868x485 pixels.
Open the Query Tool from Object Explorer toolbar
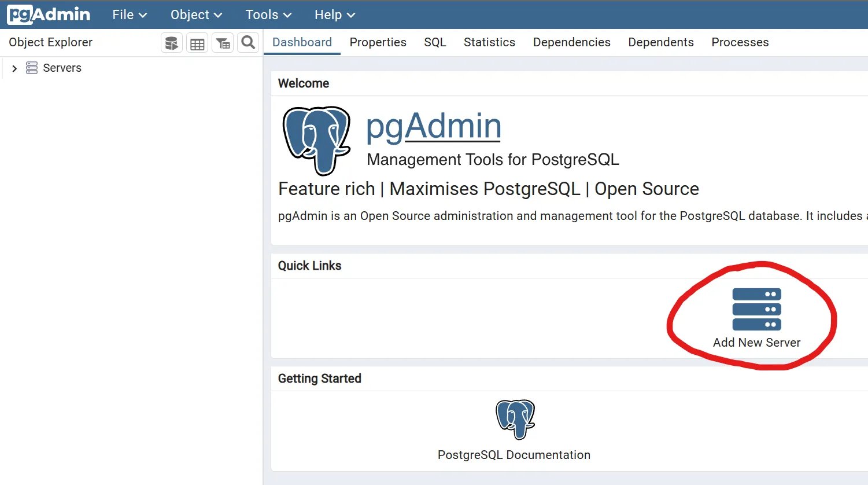coord(171,42)
